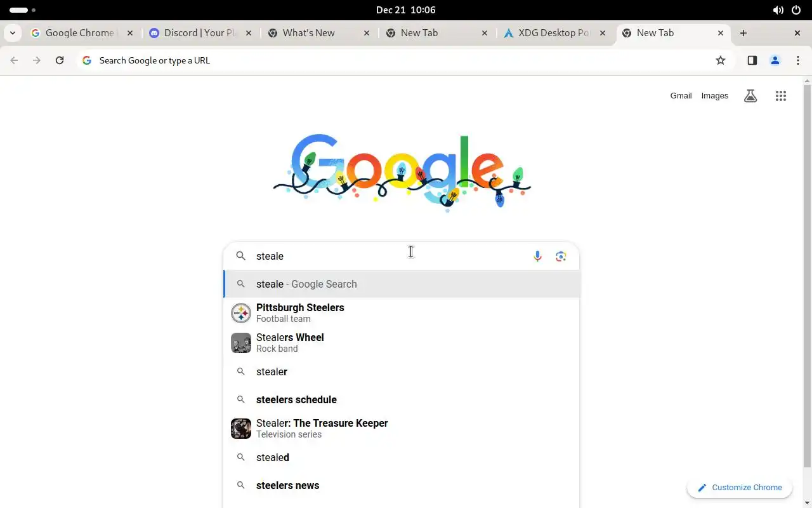Screen dimensions: 812x508
Task: Select the 'stealed' suggestion
Action: point(402,457)
